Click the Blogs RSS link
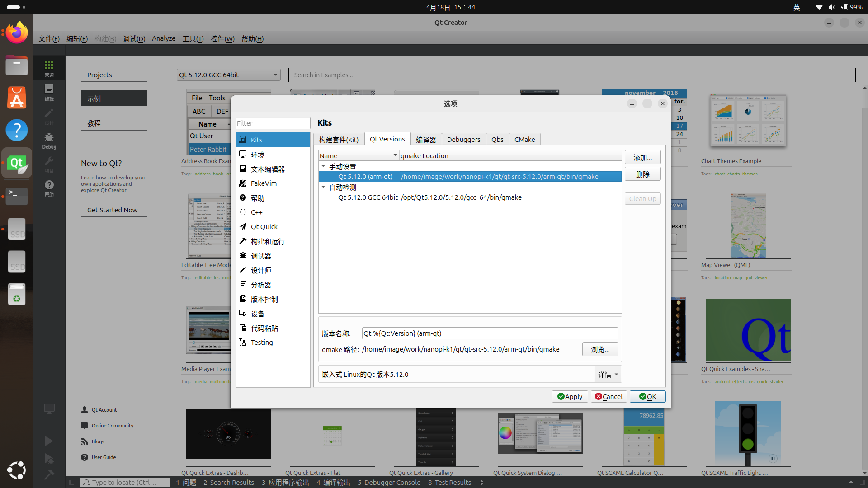This screenshot has width=868, height=488. tap(98, 441)
